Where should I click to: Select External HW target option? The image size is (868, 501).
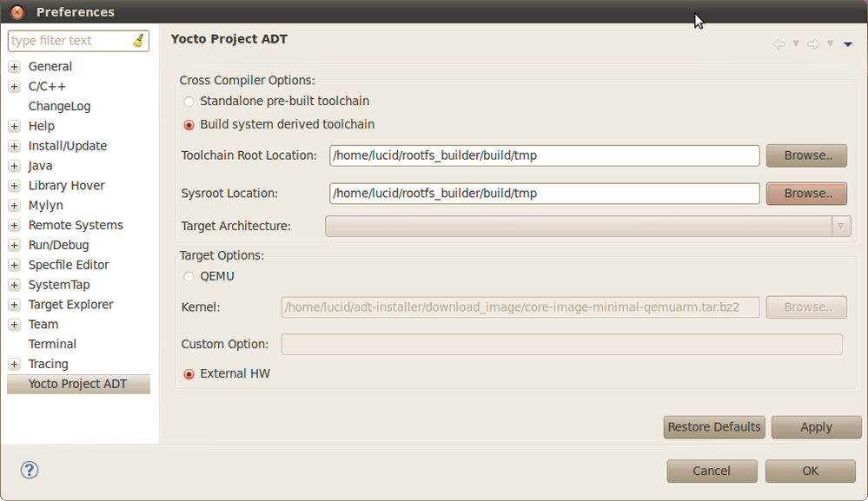189,374
